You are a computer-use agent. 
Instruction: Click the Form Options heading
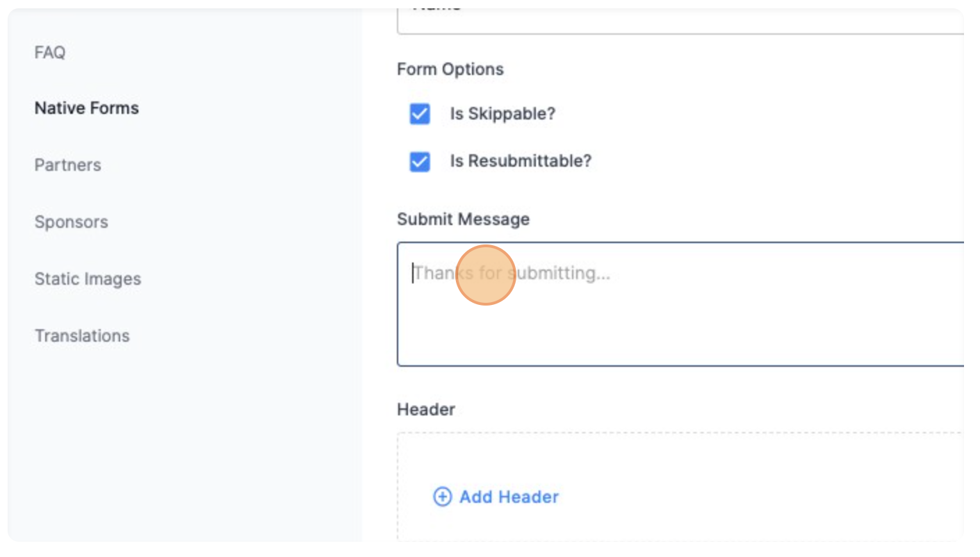450,69
